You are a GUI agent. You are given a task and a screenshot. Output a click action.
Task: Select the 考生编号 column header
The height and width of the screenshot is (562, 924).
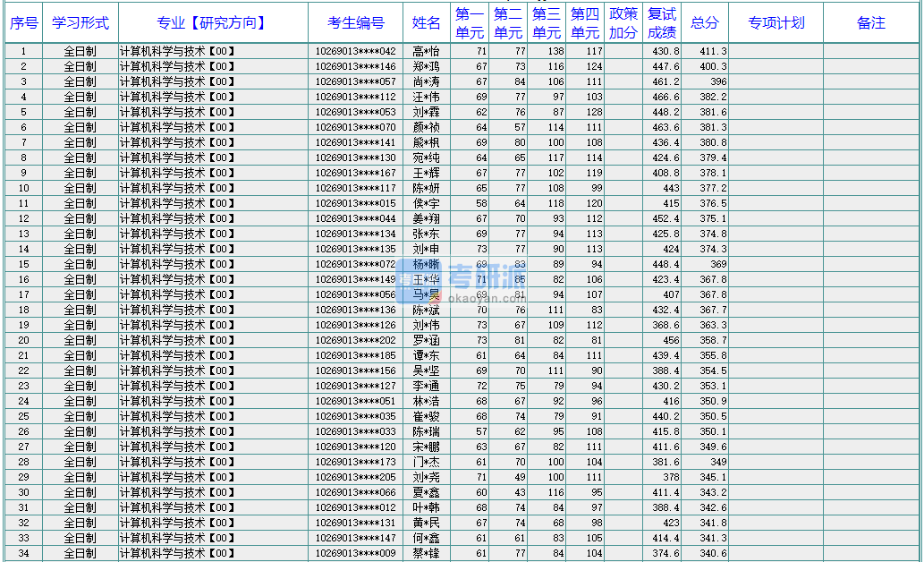coord(355,23)
